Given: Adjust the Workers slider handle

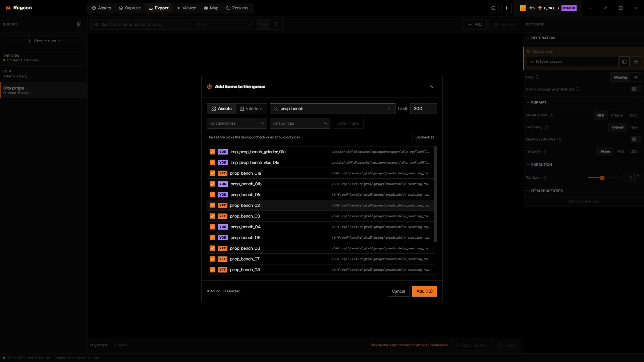Looking at the screenshot, I should (602, 178).
